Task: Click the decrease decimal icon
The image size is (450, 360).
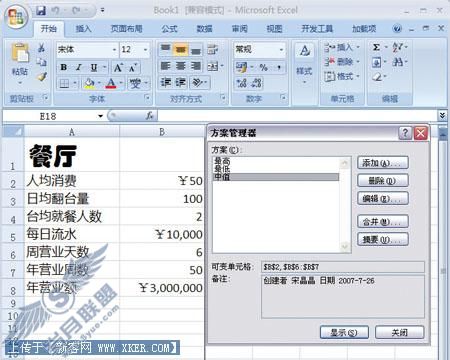Action: 256,83
